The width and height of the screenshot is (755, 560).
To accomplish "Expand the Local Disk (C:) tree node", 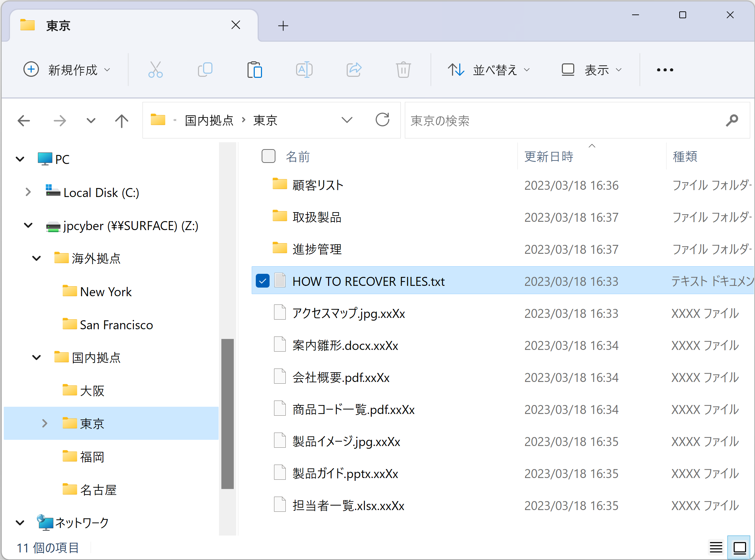I will point(28,192).
